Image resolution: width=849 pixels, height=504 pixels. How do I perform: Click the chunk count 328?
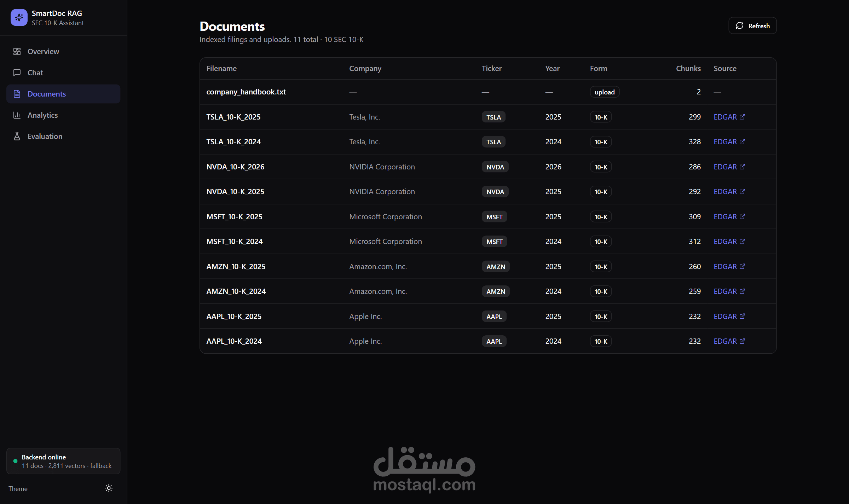[x=695, y=142]
